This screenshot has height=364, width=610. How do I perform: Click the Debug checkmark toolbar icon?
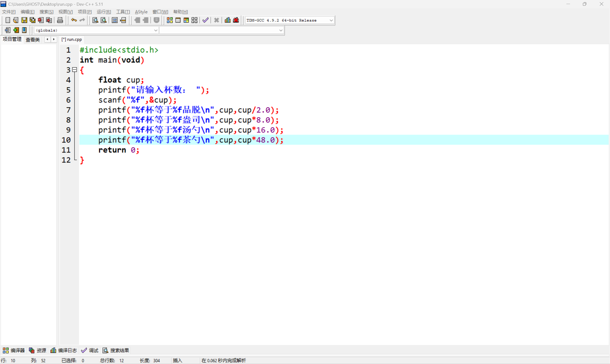[205, 20]
